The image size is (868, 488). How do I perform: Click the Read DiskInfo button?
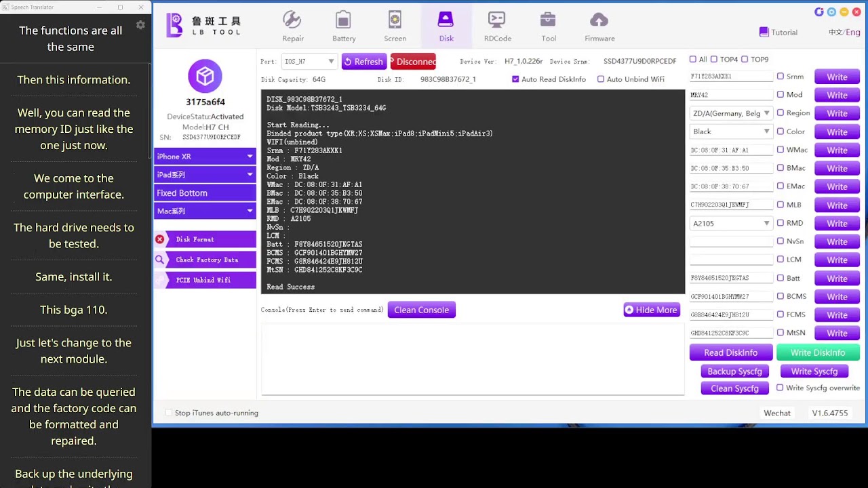[731, 352]
